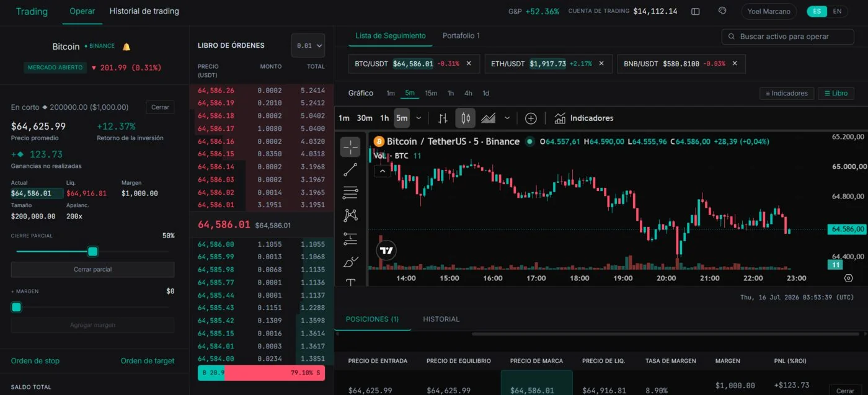Open the Orden de target link

click(148, 361)
